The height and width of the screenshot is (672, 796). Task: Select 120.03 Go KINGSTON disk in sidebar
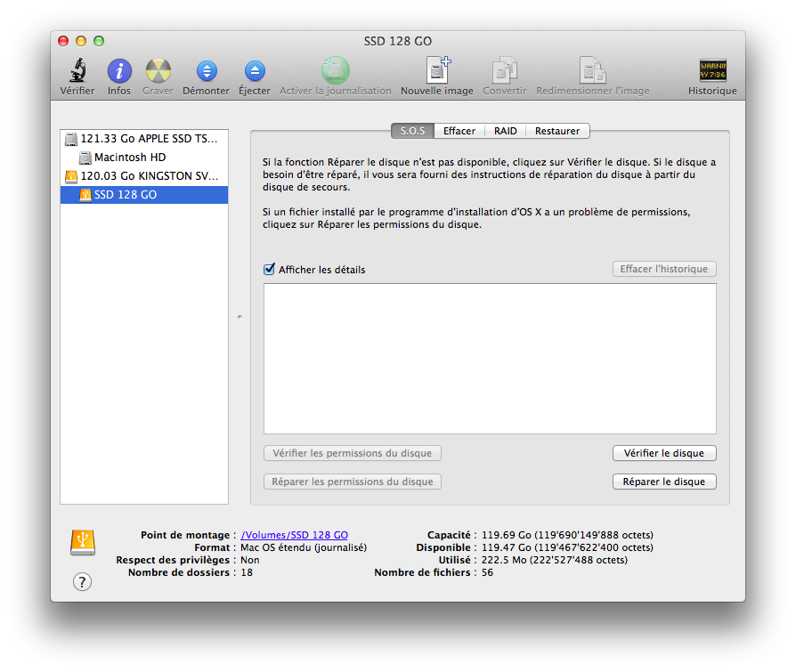point(149,176)
